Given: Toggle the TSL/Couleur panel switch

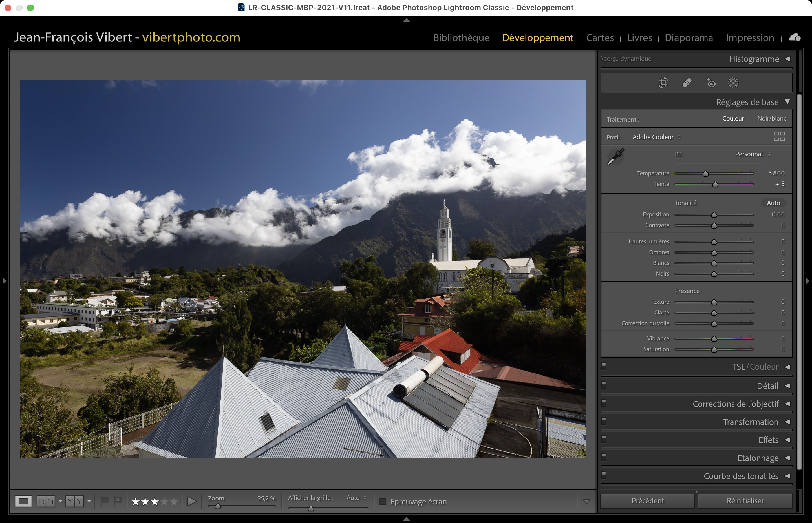Looking at the screenshot, I should 604,366.
